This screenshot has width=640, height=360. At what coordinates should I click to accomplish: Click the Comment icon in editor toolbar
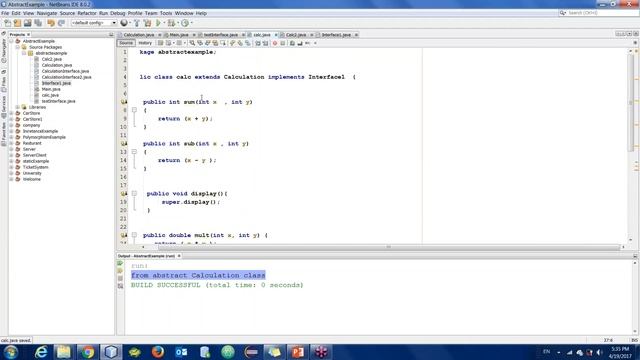(292, 43)
